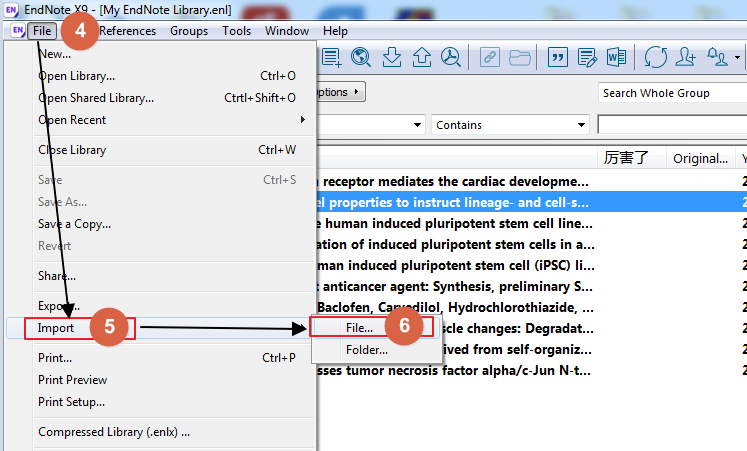Click the Sync Library circular-arrows icon

coord(656,57)
